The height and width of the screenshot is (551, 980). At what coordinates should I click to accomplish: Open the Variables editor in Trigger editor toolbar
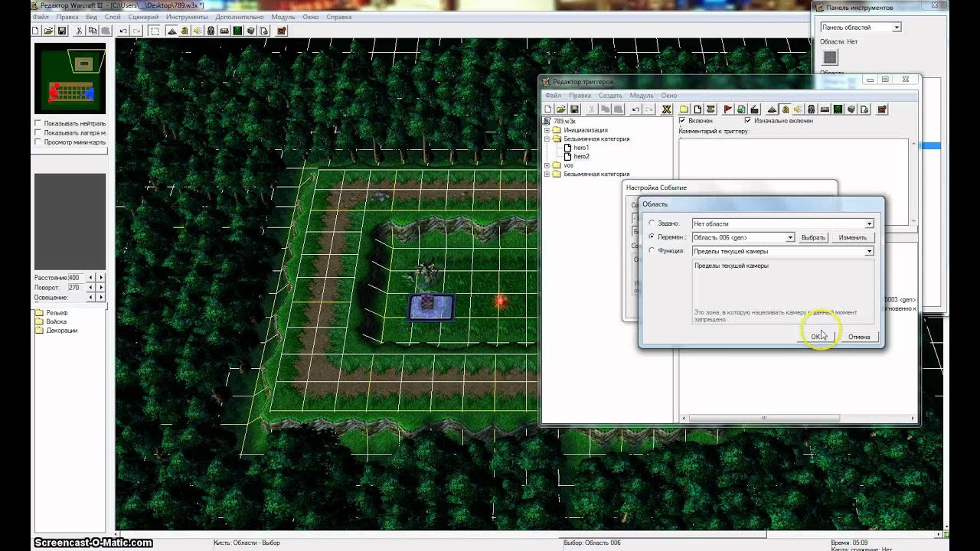pos(666,109)
